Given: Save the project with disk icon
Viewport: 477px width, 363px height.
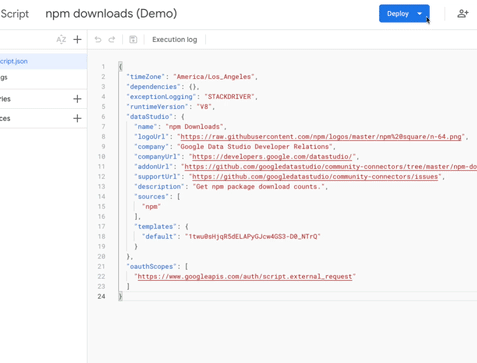Looking at the screenshot, I should click(x=133, y=39).
